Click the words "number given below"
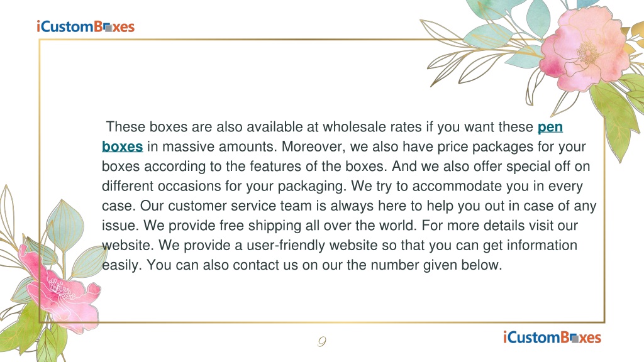 click(x=436, y=265)
